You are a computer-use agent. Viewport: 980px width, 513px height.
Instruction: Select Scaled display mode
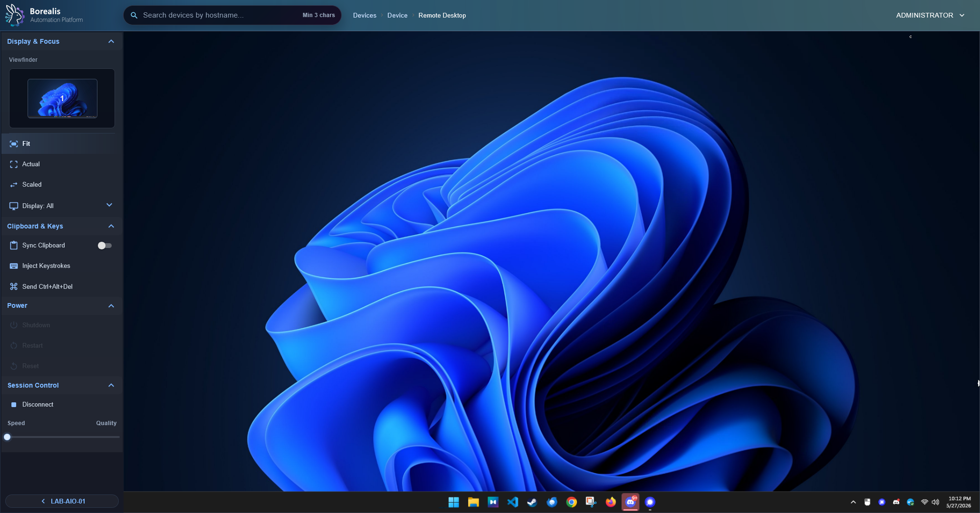tap(62, 184)
